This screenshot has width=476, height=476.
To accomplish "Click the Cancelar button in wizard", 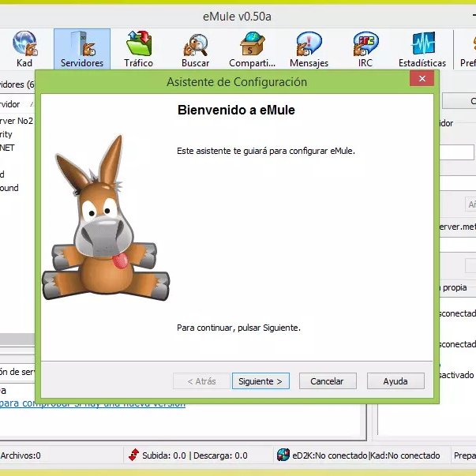I will [x=328, y=381].
